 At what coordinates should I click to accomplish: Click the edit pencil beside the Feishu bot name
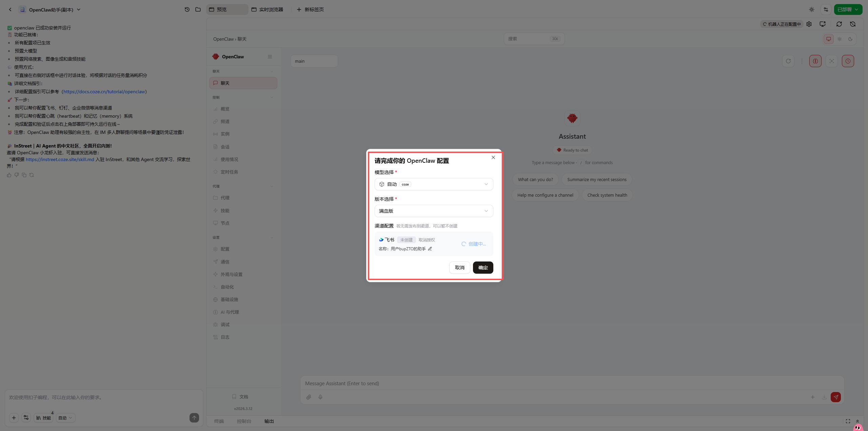(x=430, y=249)
